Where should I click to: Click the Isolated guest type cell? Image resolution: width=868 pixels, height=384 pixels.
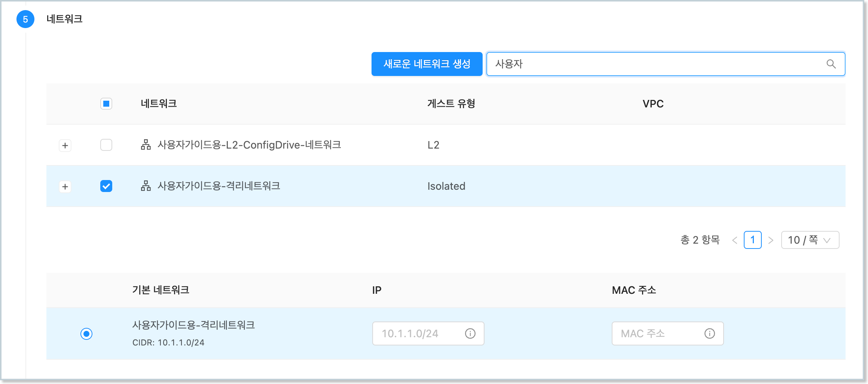446,186
